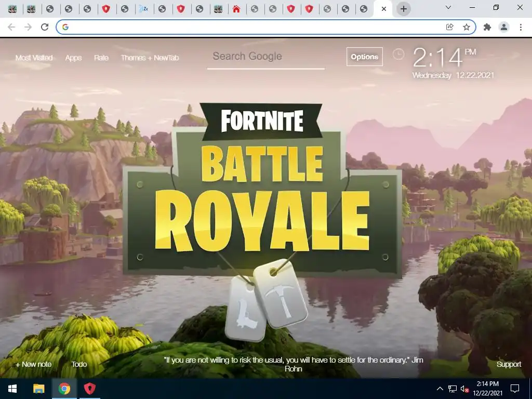
Task: Click the muted volume tray icon
Action: click(464, 389)
